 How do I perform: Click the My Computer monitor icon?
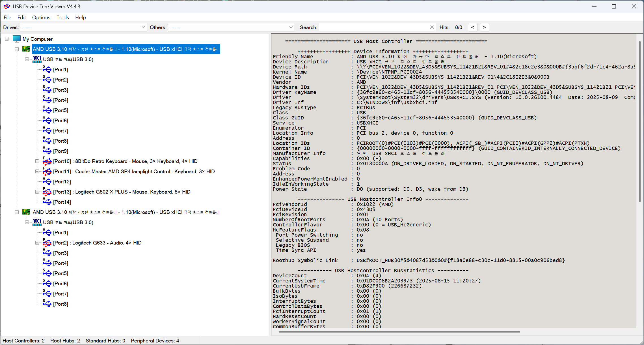coord(17,39)
